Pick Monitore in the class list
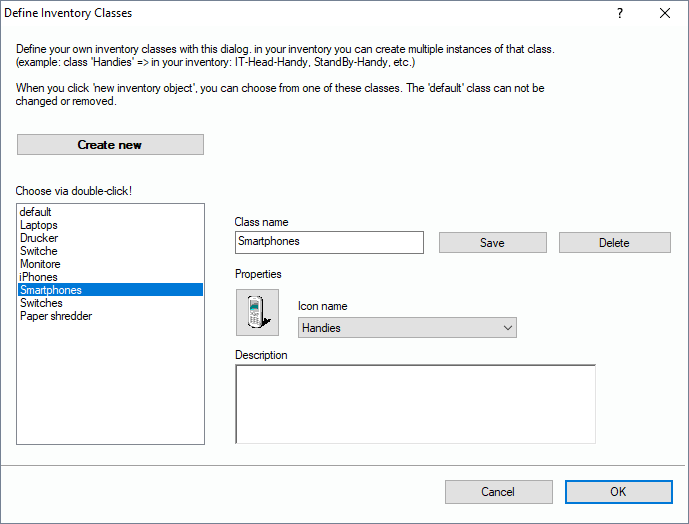The height and width of the screenshot is (524, 689). [x=40, y=264]
